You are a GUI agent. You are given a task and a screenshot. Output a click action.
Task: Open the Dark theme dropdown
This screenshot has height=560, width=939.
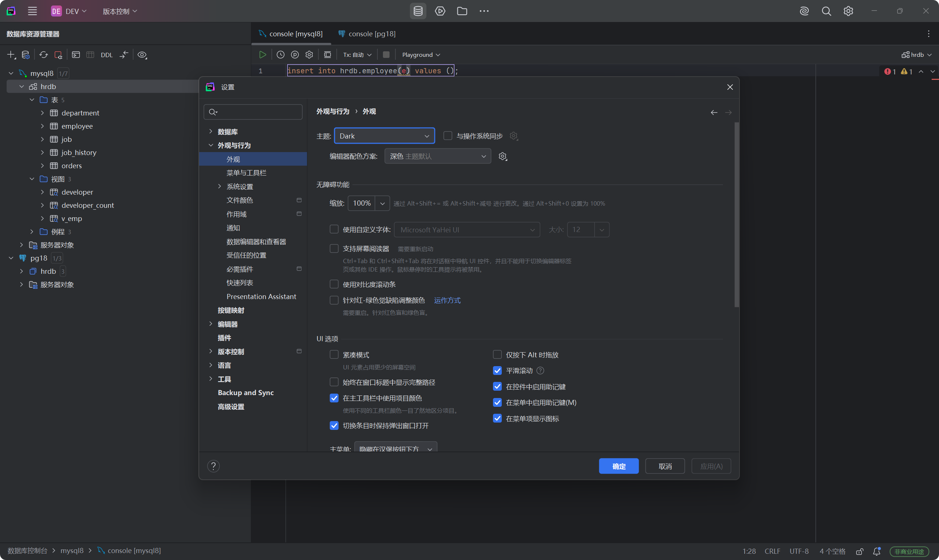pos(384,136)
